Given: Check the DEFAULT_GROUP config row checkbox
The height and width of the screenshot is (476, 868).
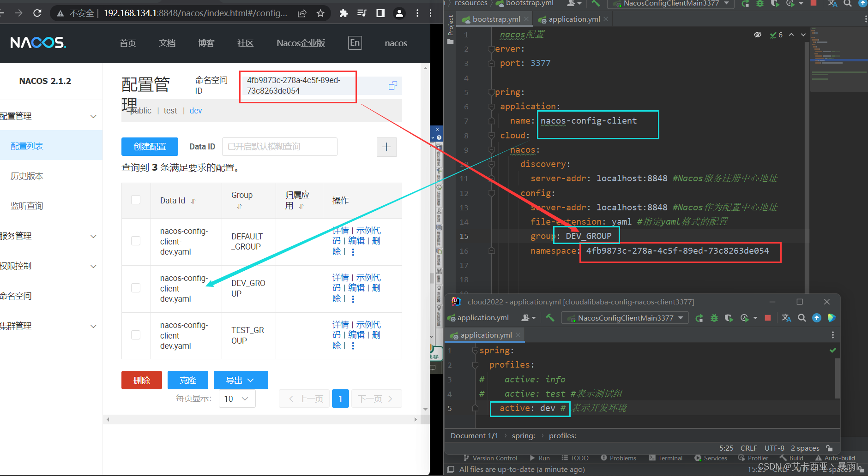Looking at the screenshot, I should [136, 241].
